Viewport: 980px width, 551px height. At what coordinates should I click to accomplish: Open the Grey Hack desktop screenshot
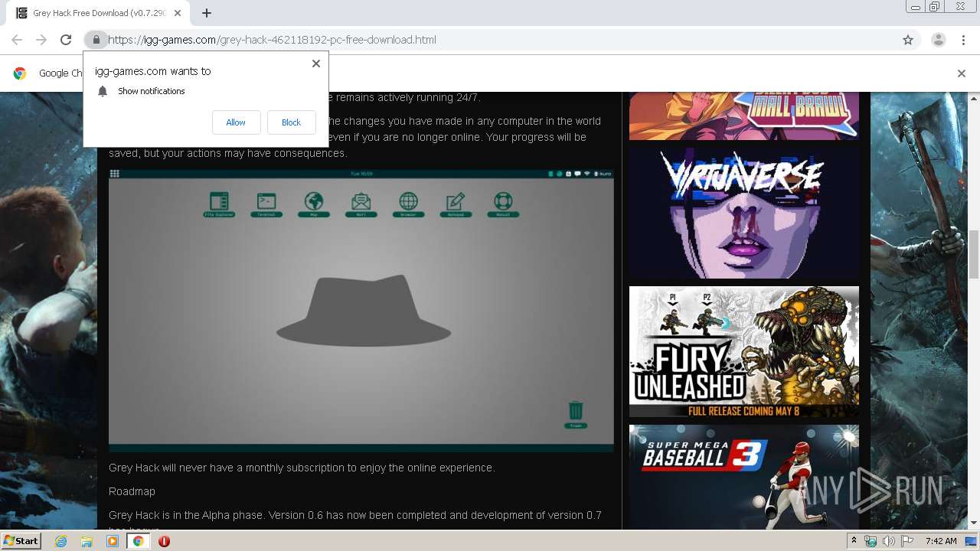[361, 310]
